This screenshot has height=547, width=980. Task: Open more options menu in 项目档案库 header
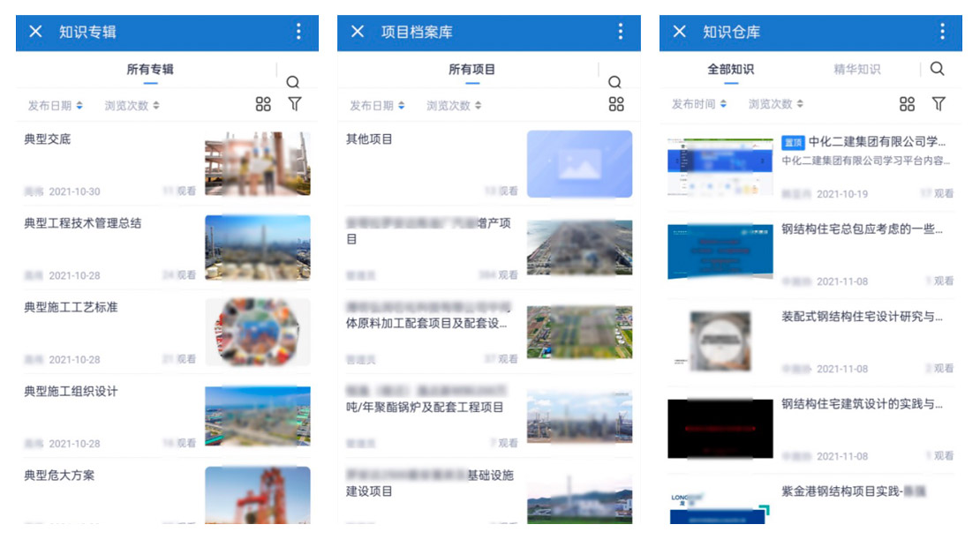coord(620,32)
